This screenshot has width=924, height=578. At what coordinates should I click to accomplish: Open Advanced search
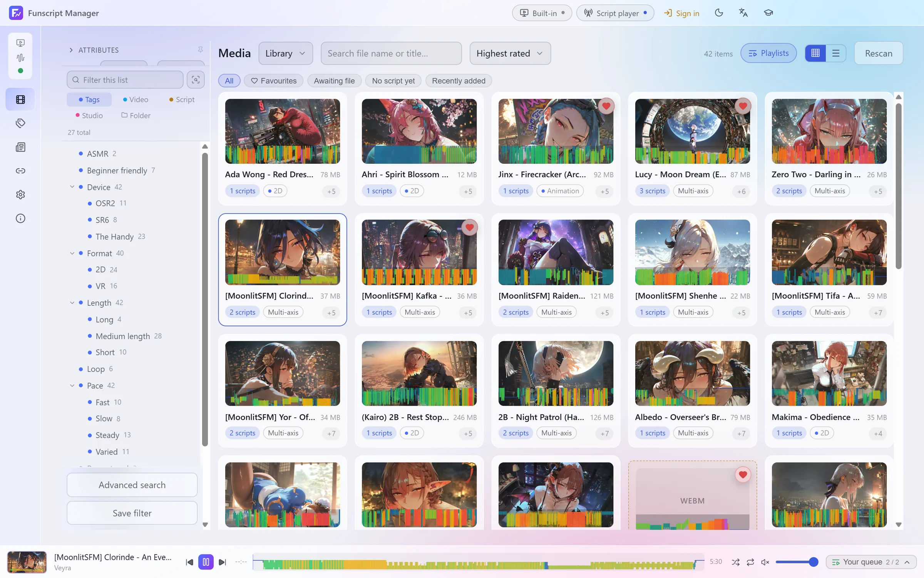pyautogui.click(x=132, y=485)
